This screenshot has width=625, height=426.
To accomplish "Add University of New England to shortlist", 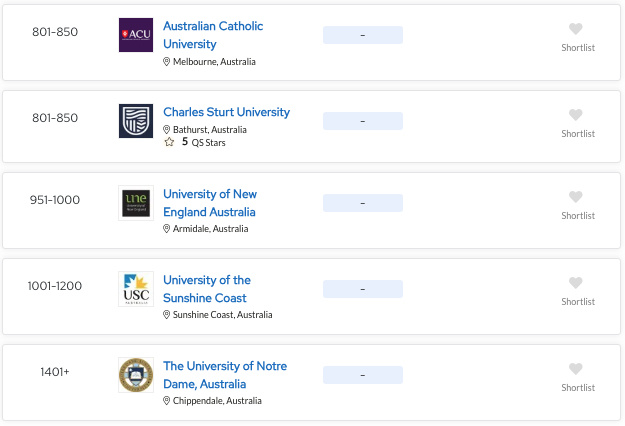I will point(576,198).
